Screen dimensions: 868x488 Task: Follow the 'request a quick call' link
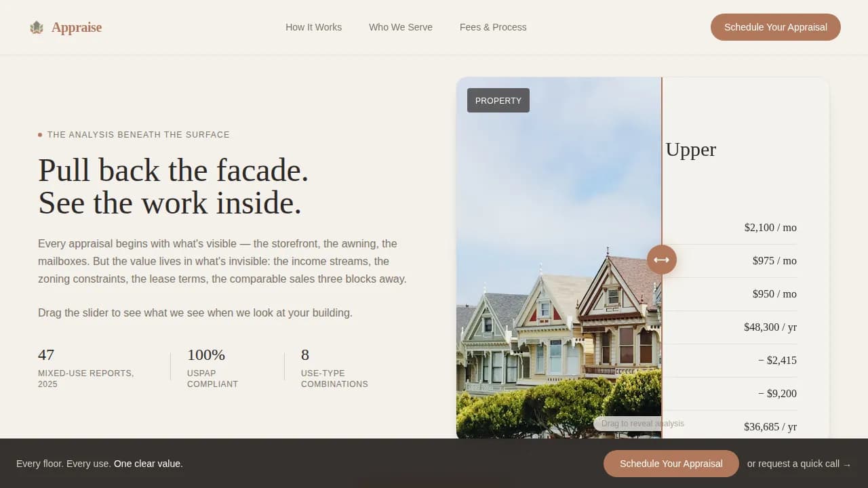pos(799,464)
